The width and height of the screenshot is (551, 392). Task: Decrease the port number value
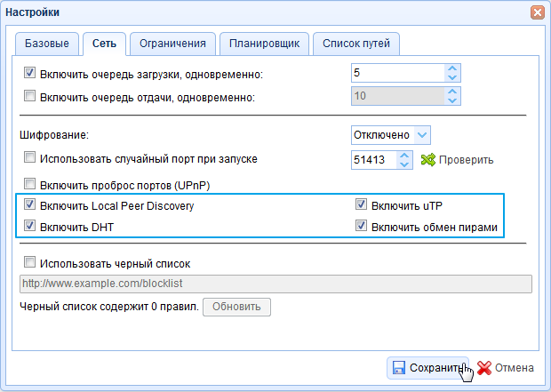tap(405, 164)
